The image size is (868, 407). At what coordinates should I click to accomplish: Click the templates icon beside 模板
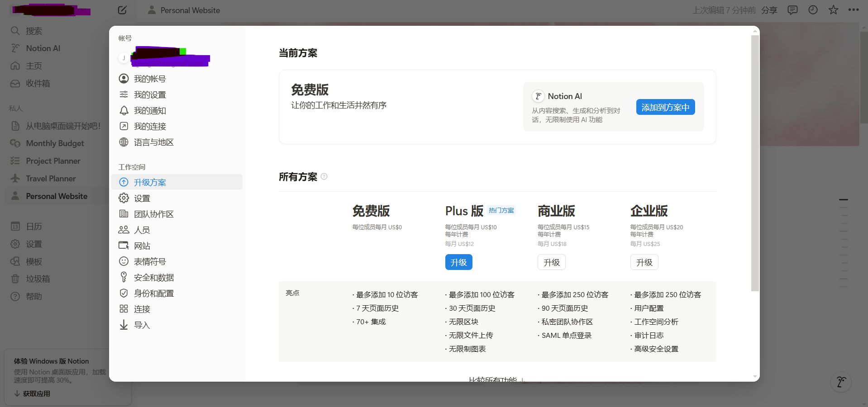pos(15,262)
